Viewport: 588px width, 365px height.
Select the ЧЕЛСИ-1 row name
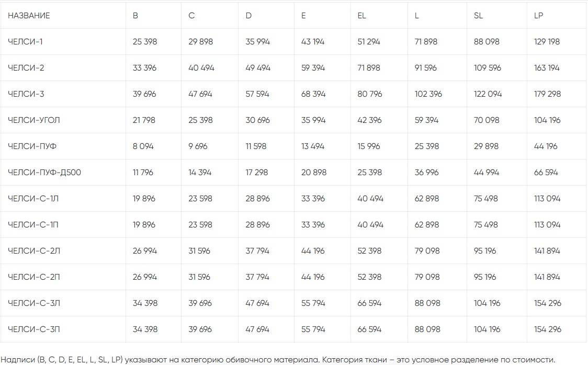(x=26, y=42)
